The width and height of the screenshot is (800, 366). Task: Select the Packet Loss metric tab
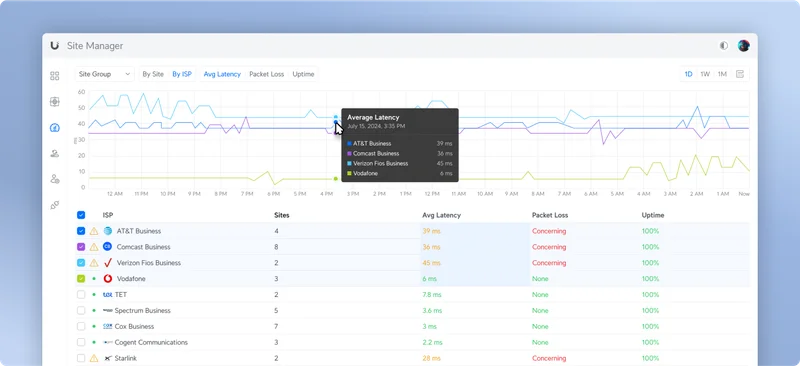click(x=266, y=74)
